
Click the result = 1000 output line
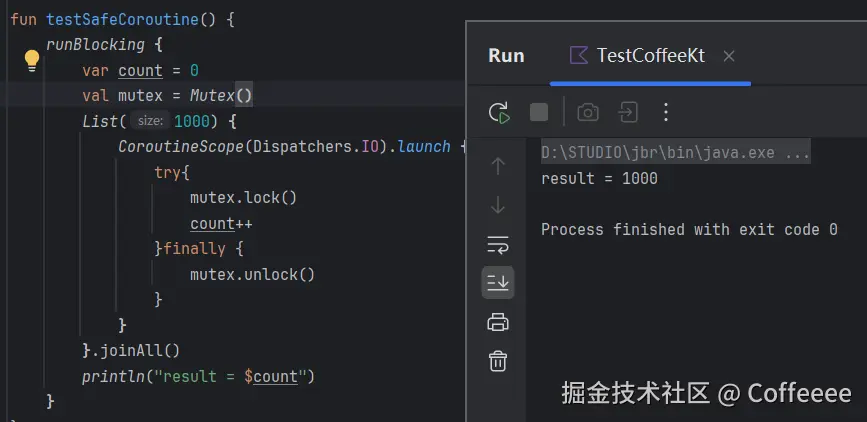(x=599, y=179)
